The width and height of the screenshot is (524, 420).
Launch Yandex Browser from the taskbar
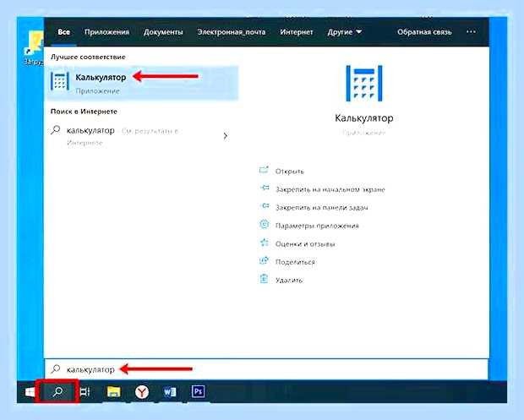pyautogui.click(x=142, y=391)
